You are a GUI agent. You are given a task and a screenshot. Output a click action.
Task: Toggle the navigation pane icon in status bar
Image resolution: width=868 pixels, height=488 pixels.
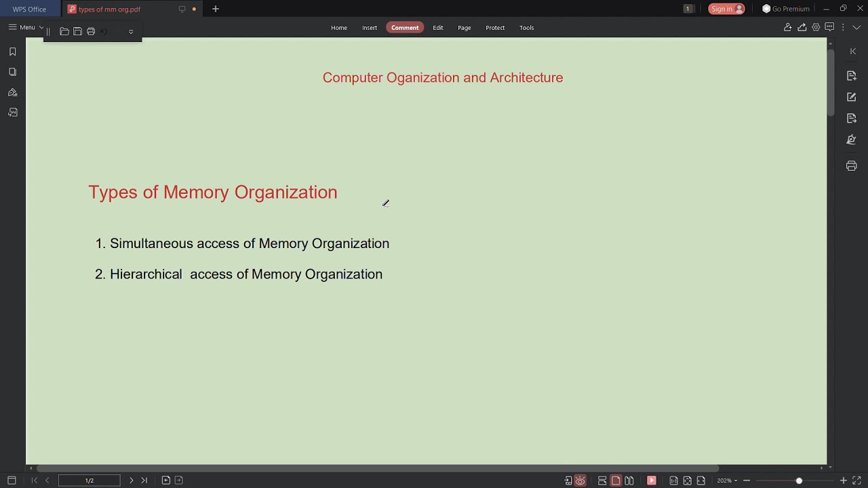[x=12, y=481]
